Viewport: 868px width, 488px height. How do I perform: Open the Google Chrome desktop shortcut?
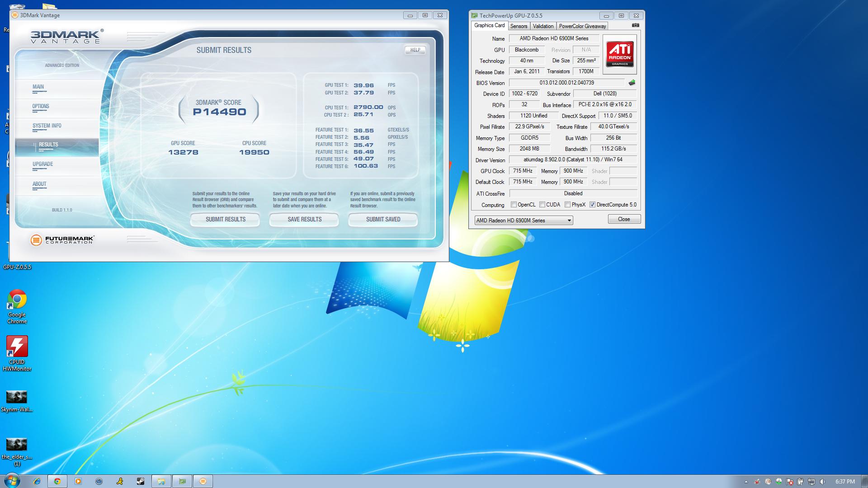[x=17, y=307]
